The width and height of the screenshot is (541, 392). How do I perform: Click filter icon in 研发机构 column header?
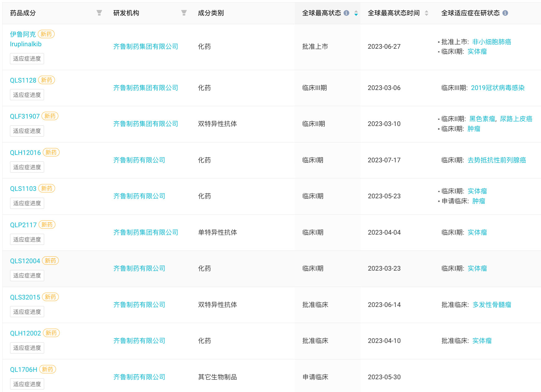click(184, 13)
